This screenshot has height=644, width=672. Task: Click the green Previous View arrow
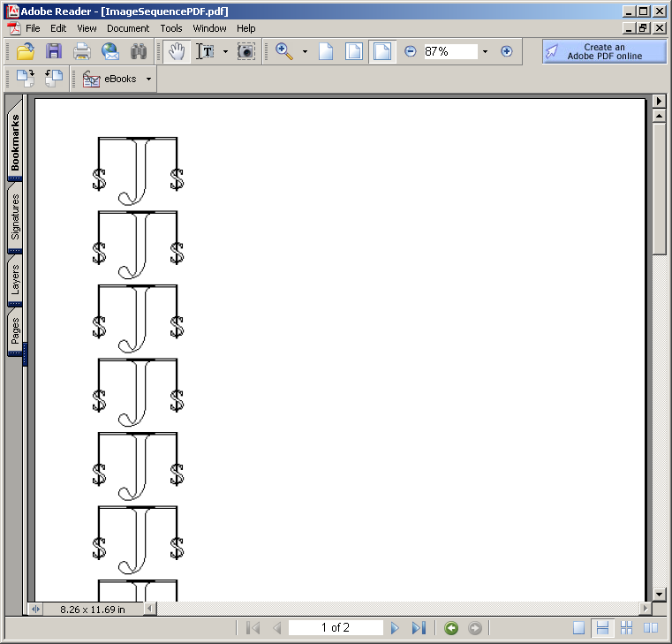451,628
